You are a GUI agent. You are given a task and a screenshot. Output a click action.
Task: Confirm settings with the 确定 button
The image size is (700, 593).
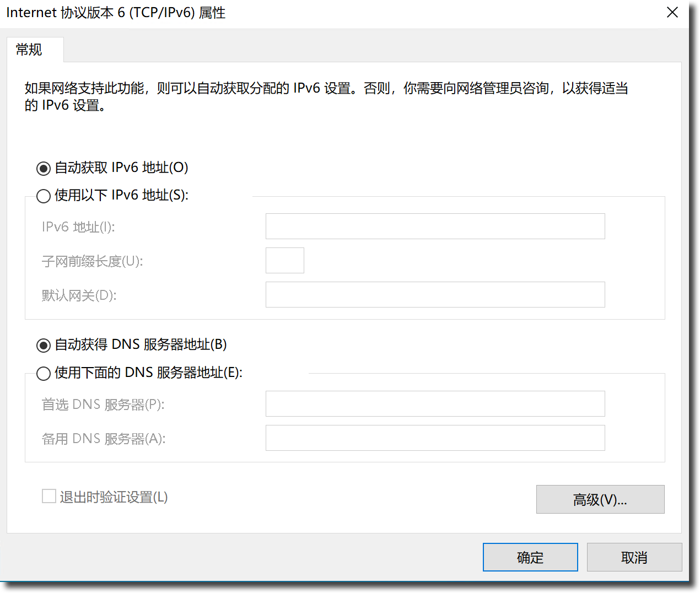pyautogui.click(x=530, y=557)
